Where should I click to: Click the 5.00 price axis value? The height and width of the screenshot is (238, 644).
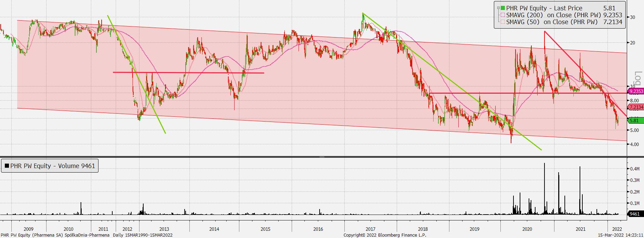tap(634, 130)
